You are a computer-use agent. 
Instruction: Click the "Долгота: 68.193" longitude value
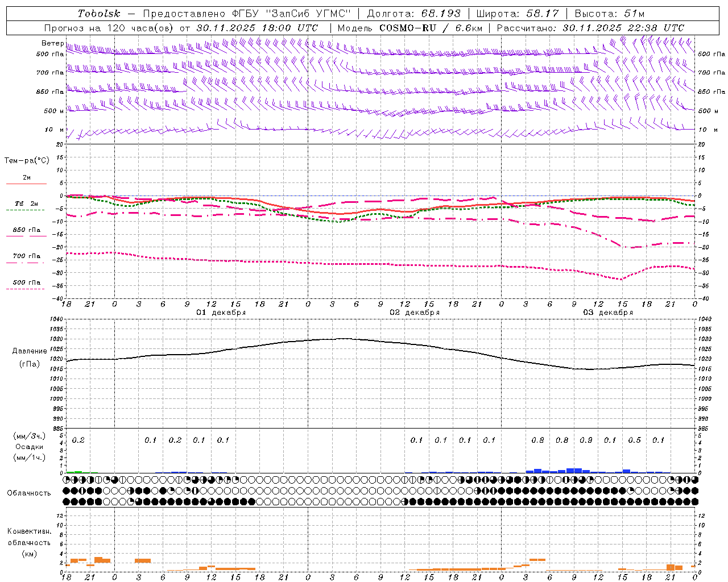(413, 14)
